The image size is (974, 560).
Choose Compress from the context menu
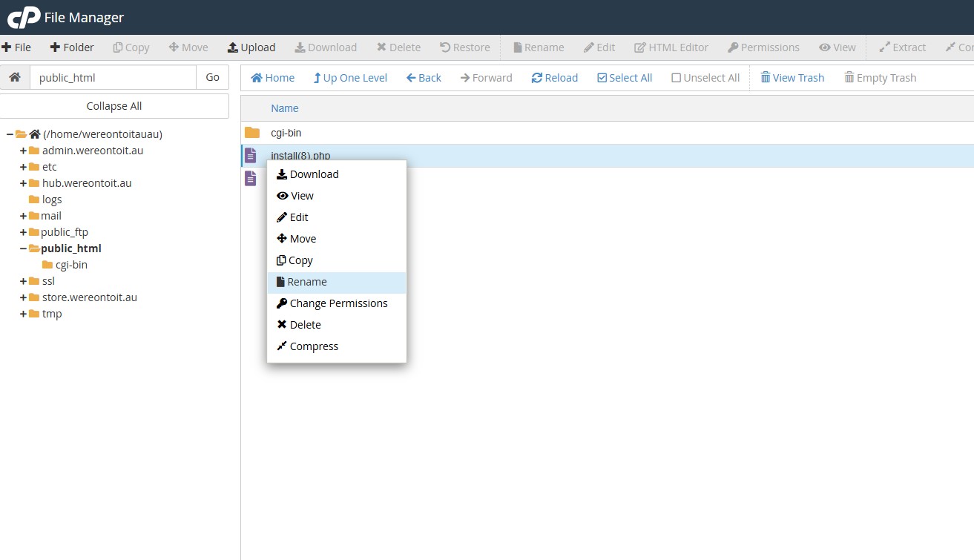point(336,346)
